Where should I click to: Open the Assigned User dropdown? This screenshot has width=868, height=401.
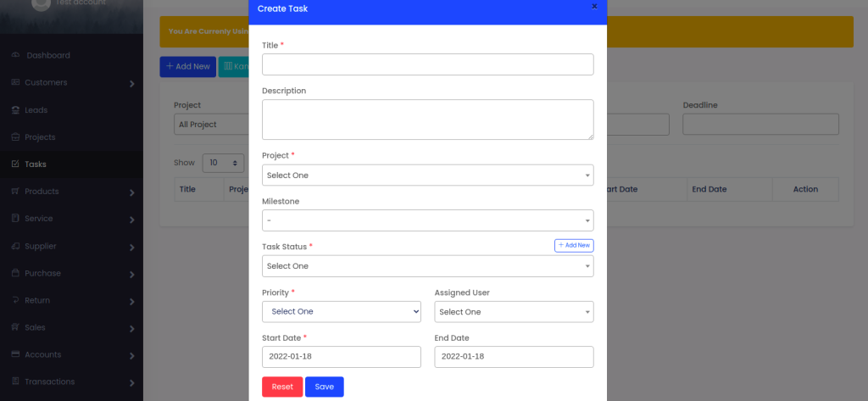click(x=514, y=312)
